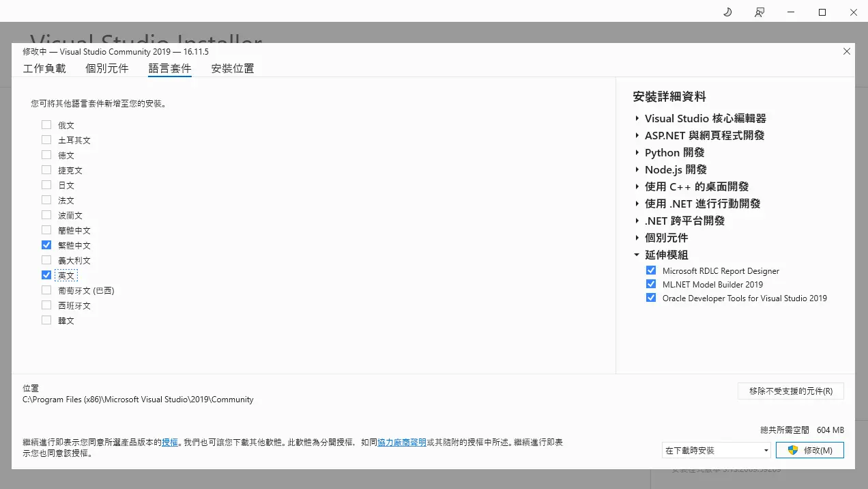Uncheck Microsoft RDLC Report Designer

651,270
